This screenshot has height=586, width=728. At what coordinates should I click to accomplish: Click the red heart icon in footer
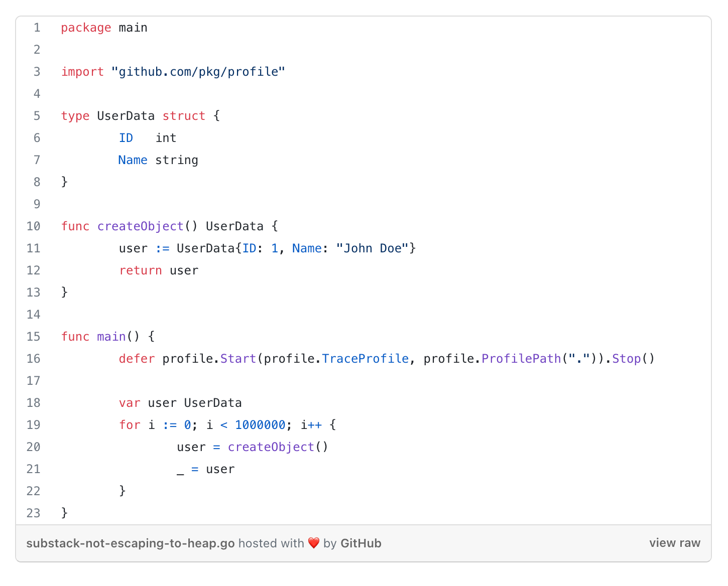tap(314, 543)
